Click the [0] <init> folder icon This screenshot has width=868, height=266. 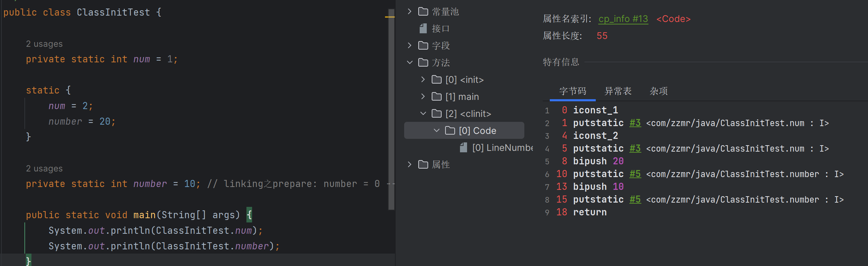(436, 80)
